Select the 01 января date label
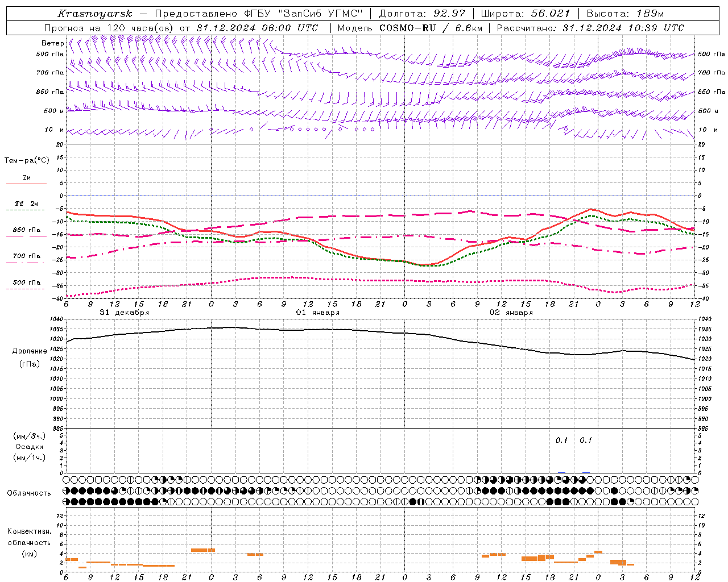The image size is (728, 582). 318,313
